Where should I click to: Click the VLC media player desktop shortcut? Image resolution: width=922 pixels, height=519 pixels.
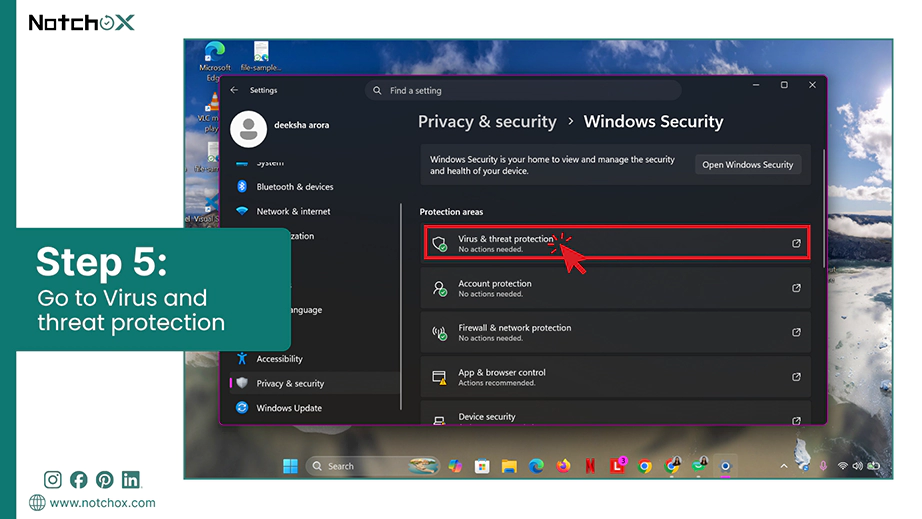click(209, 113)
